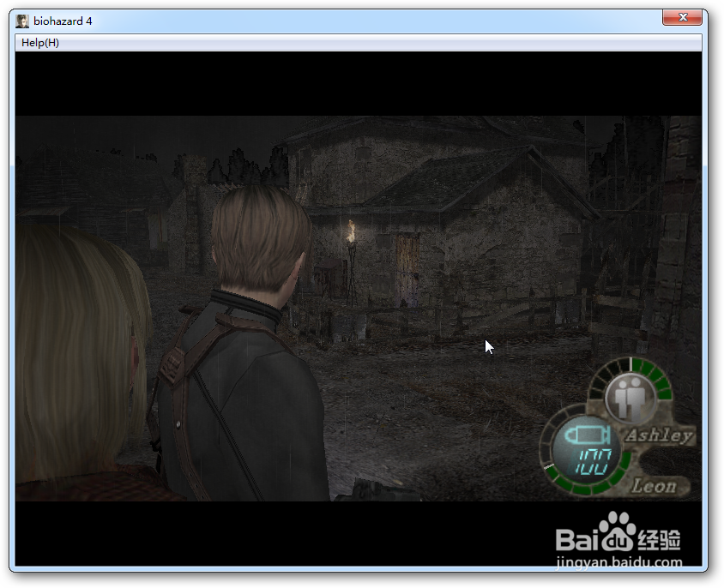Viewport: 724px width, 588px height.
Task: Click the wooden door of the stone house
Action: coord(407,271)
